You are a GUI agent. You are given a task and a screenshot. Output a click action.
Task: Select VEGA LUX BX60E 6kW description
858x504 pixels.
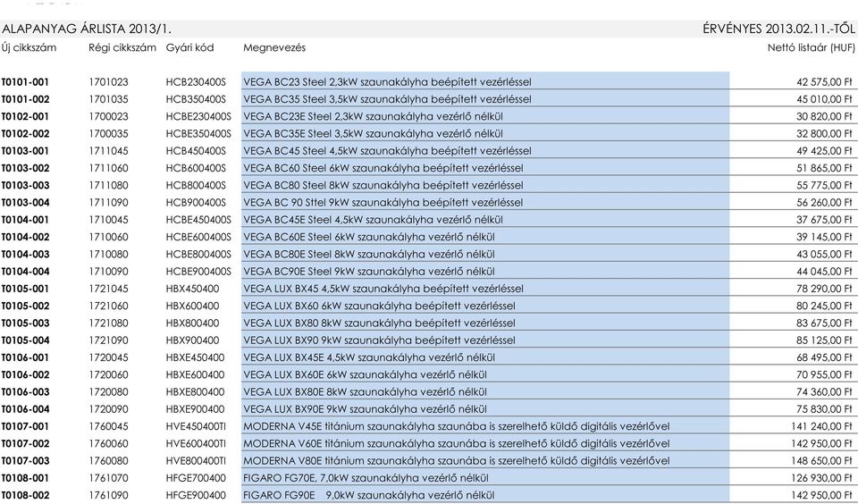coord(365,374)
